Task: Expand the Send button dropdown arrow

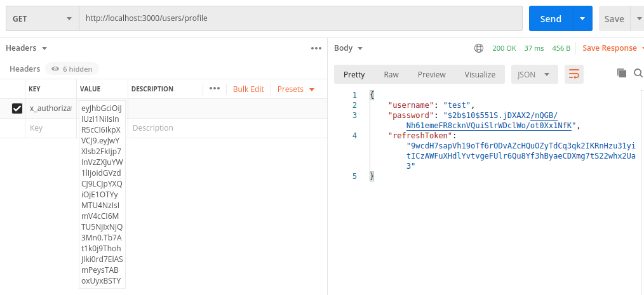Action: pos(582,19)
